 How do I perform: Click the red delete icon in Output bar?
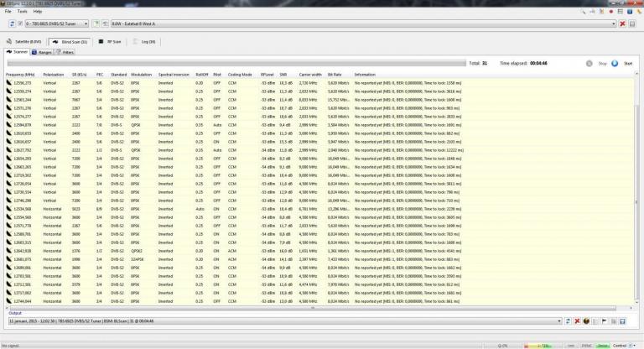point(578,320)
